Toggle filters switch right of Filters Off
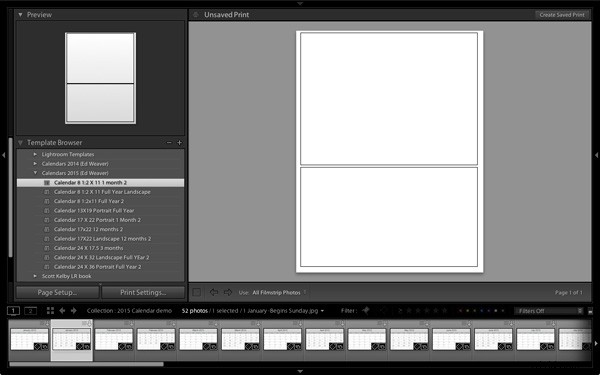This screenshot has width=600, height=375. pyautogui.click(x=590, y=311)
